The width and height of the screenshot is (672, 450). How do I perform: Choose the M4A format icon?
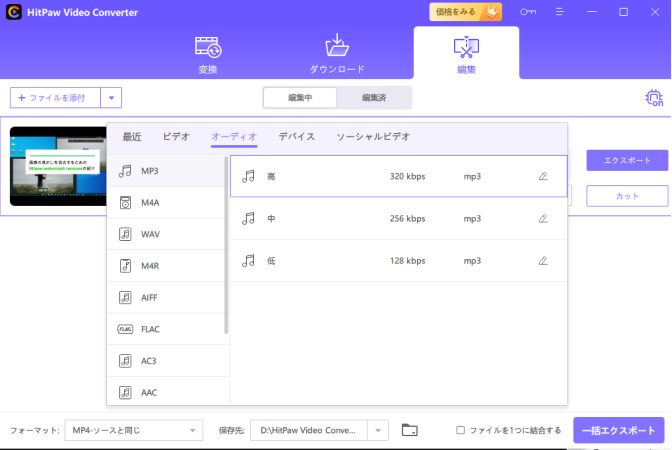click(x=125, y=202)
